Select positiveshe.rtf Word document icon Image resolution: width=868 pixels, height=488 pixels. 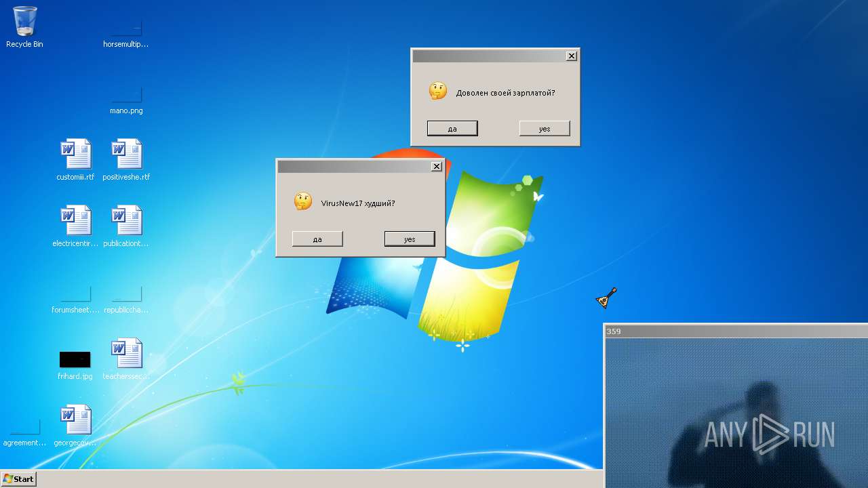coord(126,160)
